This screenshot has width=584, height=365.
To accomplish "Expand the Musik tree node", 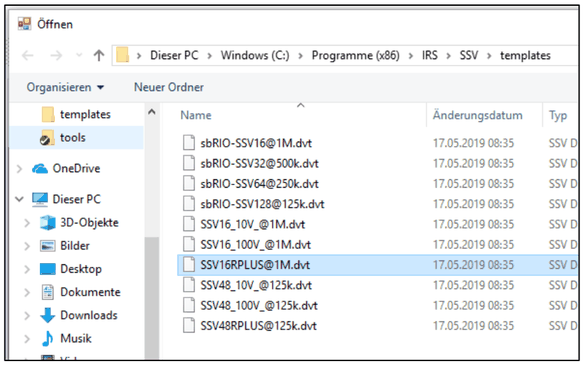I will (x=27, y=339).
